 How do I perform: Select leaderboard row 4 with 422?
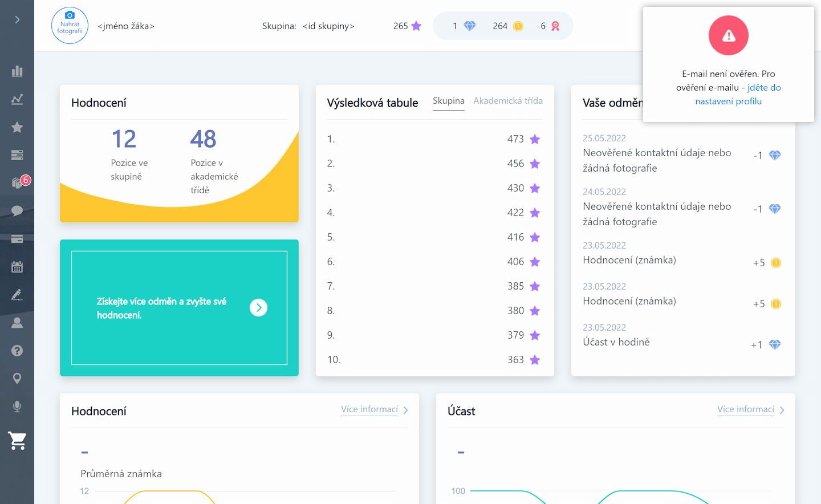point(434,213)
